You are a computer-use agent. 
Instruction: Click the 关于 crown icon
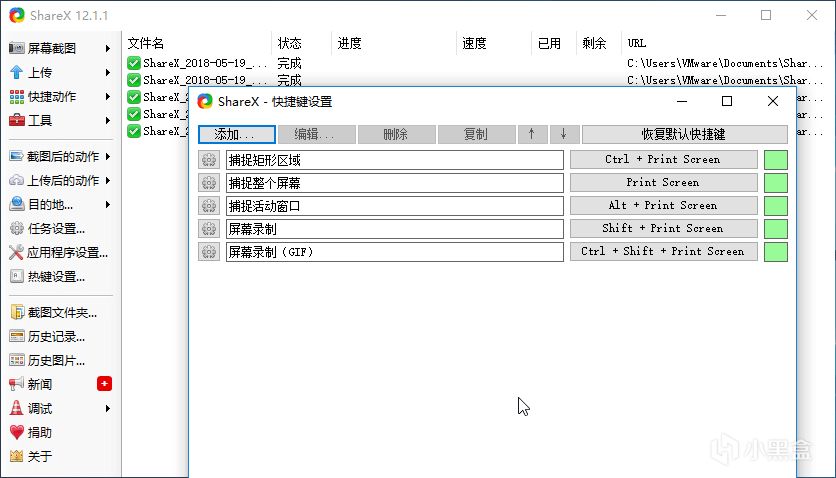17,456
